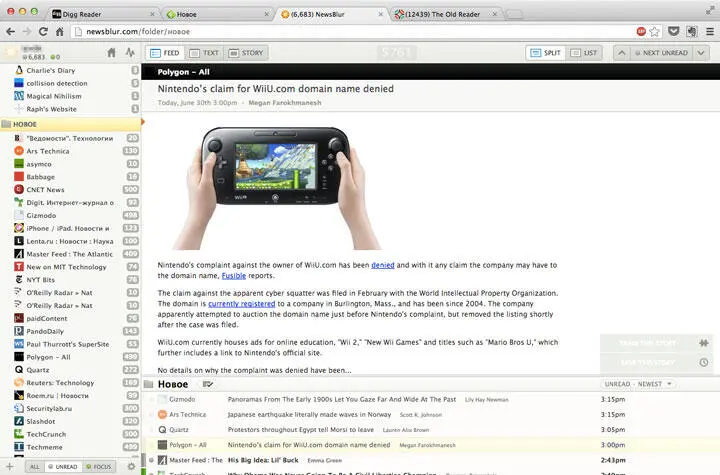Screen dimensions: 720x475
Task: Open the Unread - Newest sort dropdown
Action: [638, 384]
